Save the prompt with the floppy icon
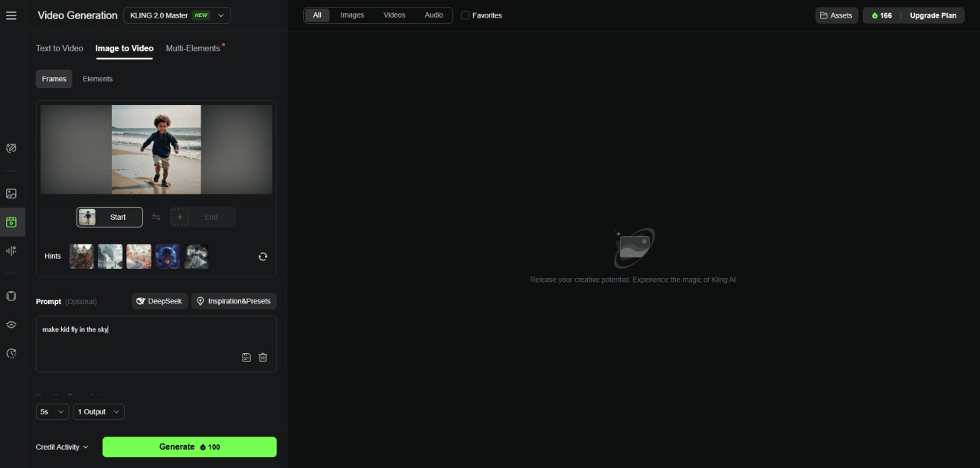The width and height of the screenshot is (980, 468). click(247, 357)
